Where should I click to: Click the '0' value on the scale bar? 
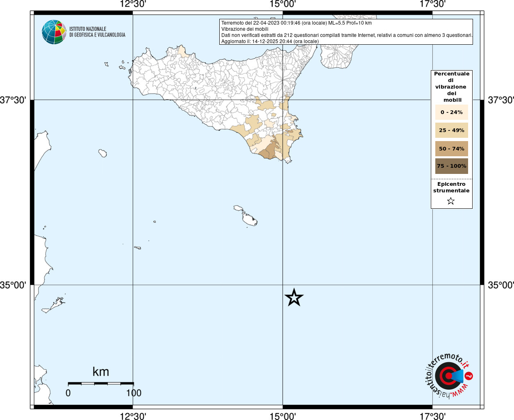(68, 393)
